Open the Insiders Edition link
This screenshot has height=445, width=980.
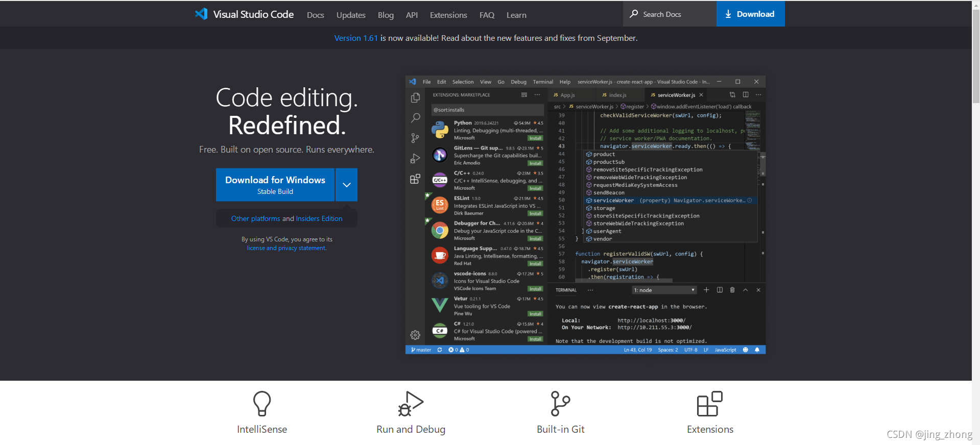[319, 218]
